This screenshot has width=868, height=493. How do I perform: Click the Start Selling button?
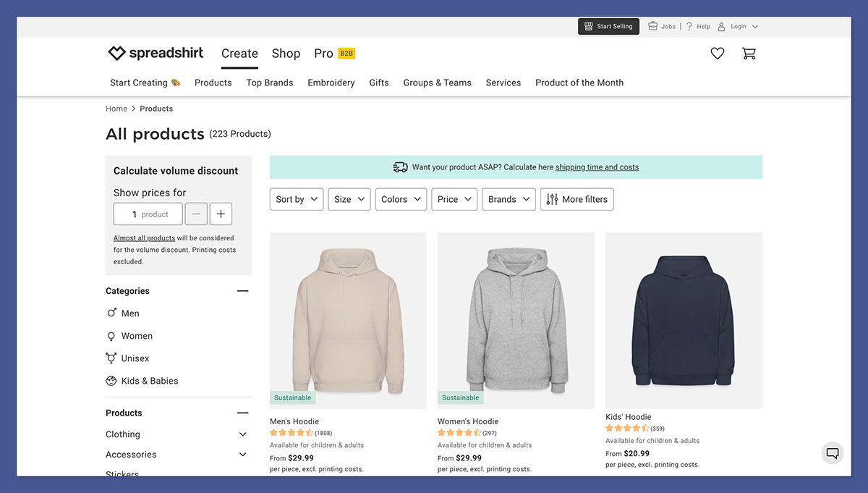(x=608, y=25)
